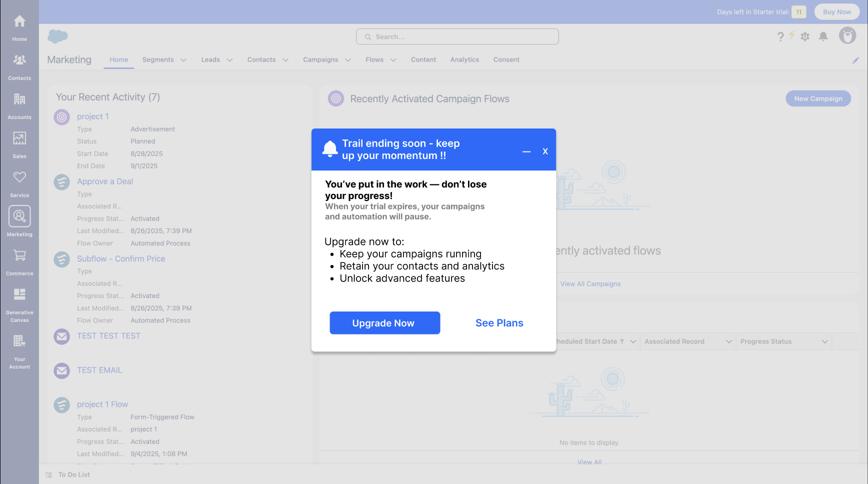Open the Analytics tab
868x484 pixels.
point(464,59)
